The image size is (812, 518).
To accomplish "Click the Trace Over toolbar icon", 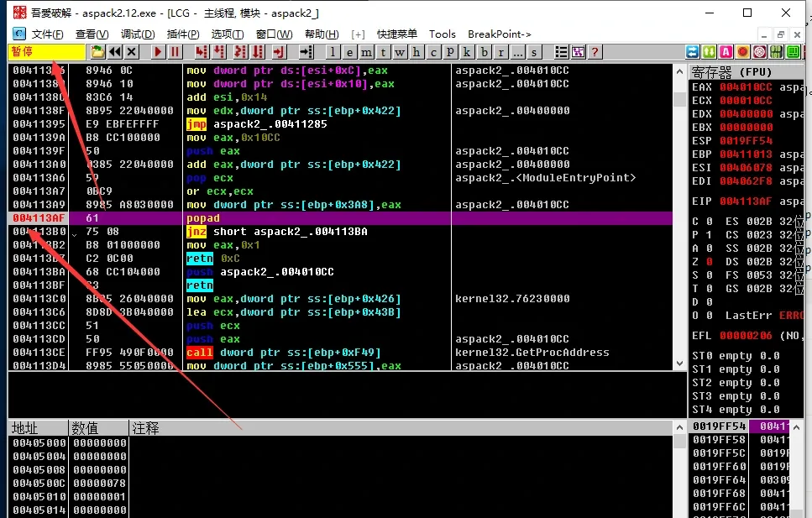I will [x=258, y=52].
